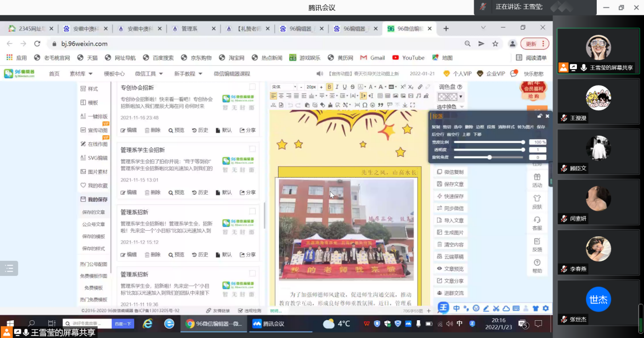
Task: Close the 段落 floating panel
Action: pos(547,116)
